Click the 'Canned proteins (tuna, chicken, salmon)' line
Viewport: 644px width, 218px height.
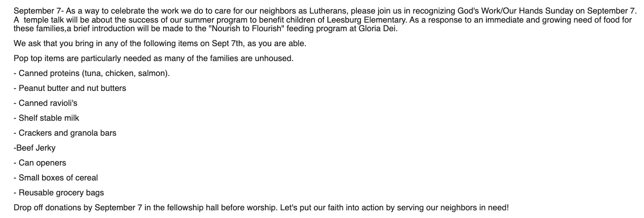click(92, 73)
